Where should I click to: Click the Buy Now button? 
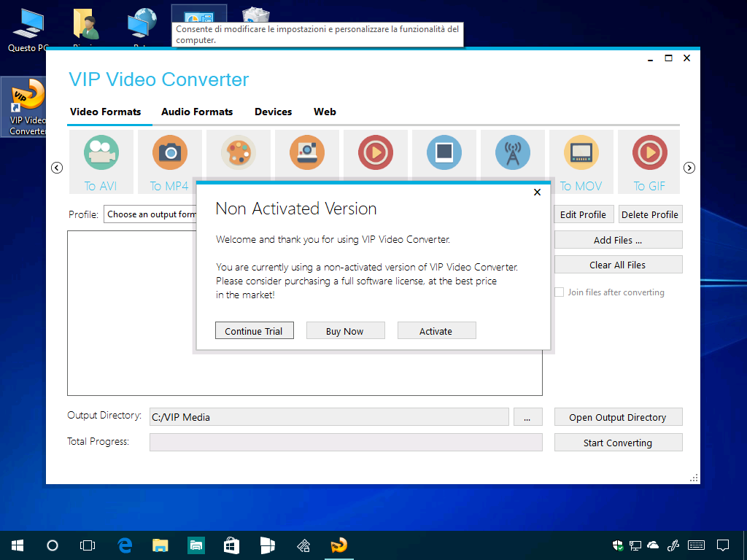tap(345, 330)
